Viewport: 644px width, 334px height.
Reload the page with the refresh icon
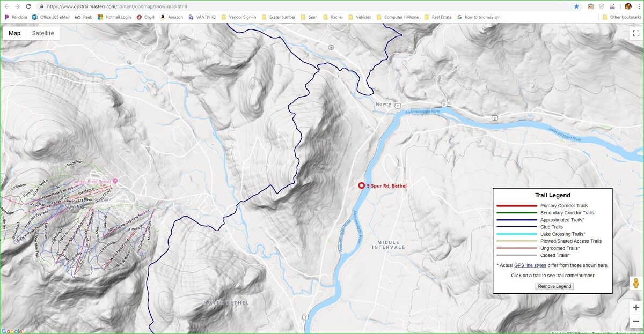pyautogui.click(x=29, y=6)
